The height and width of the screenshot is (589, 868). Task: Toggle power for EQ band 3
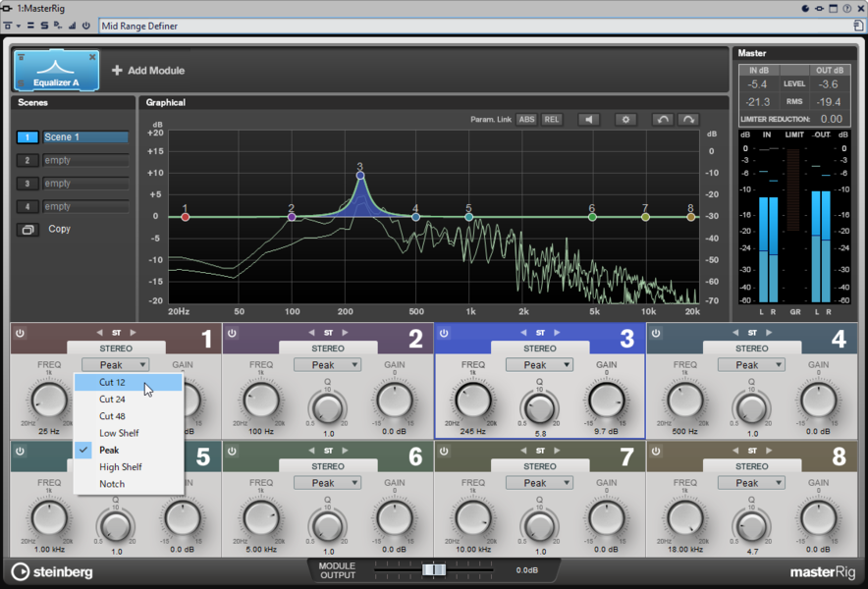444,333
